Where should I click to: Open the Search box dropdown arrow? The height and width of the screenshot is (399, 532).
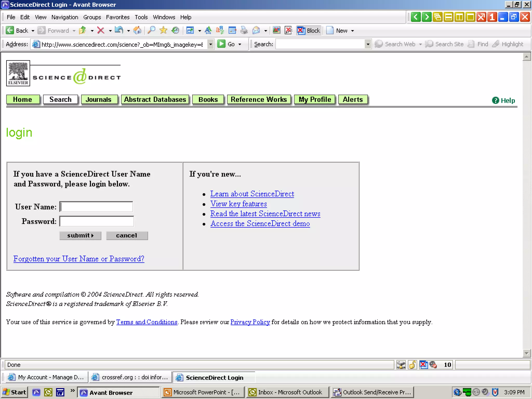point(368,44)
